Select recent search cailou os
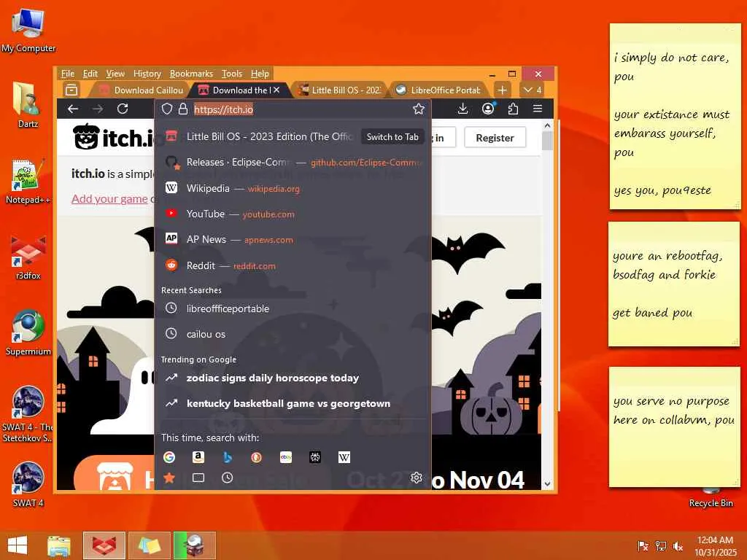Viewport: 747px width, 560px height. (293, 334)
